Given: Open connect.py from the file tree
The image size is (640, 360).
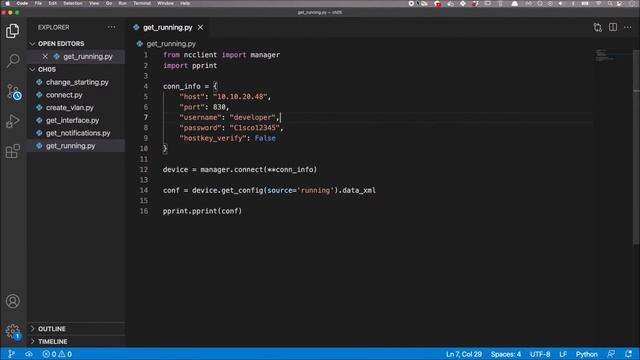Looking at the screenshot, I should 64,95.
